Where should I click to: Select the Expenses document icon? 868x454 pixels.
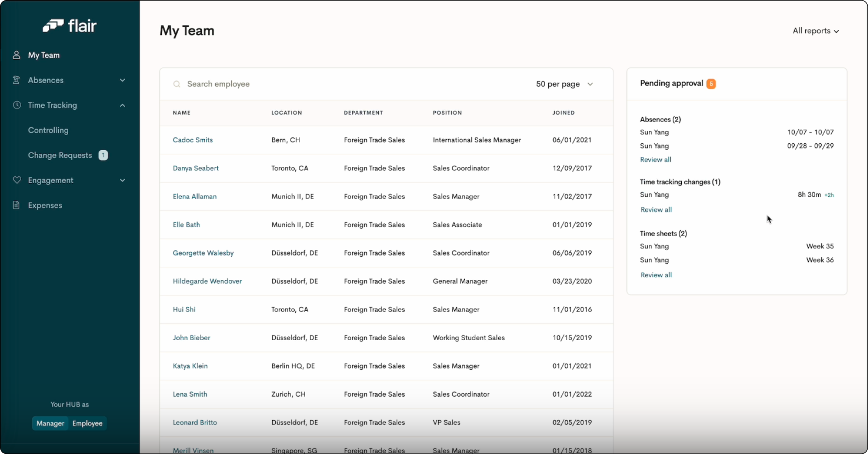click(16, 205)
